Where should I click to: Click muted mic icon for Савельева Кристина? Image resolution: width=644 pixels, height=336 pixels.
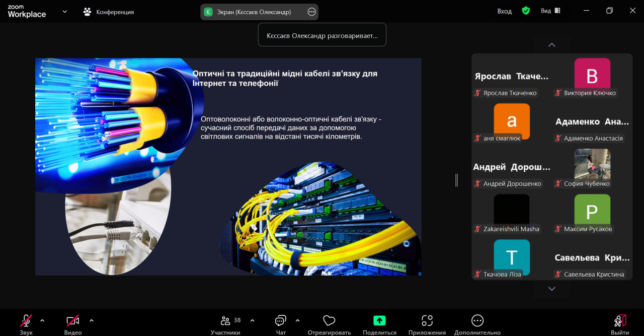[558, 274]
